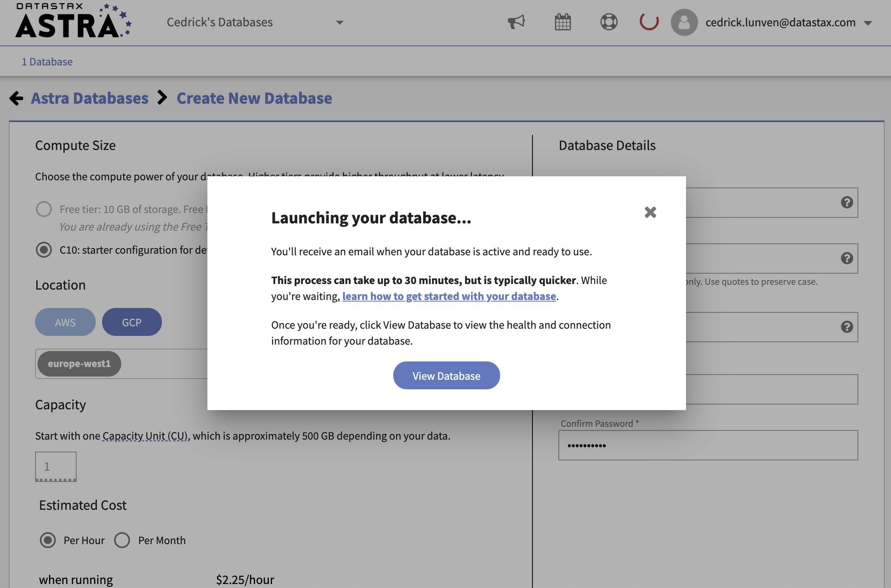The width and height of the screenshot is (891, 588).
Task: Select the Per Month cost option
Action: click(x=122, y=540)
